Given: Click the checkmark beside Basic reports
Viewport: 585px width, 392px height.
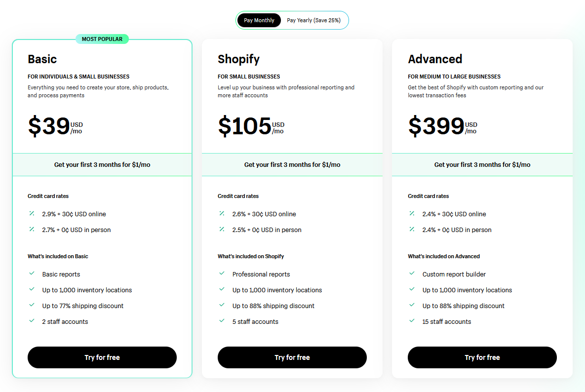Looking at the screenshot, I should (x=32, y=274).
